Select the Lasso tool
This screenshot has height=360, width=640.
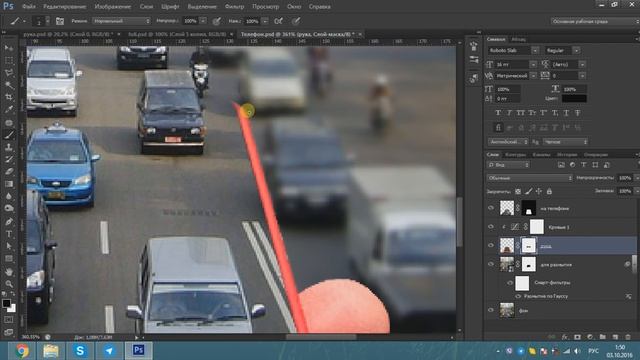(9, 73)
